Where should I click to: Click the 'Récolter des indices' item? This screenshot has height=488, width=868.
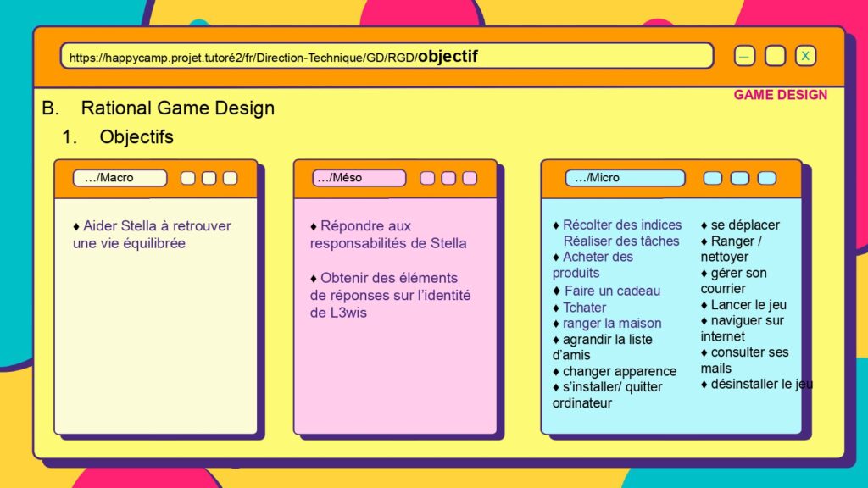(x=617, y=225)
